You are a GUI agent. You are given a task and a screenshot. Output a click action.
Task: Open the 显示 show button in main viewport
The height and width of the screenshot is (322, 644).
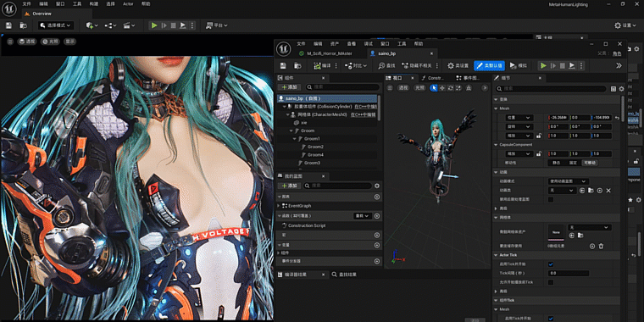70,42
